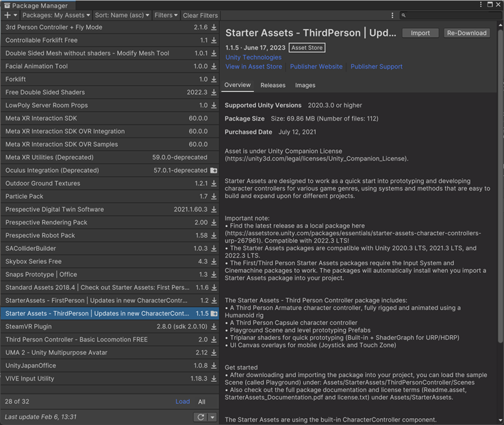504x425 pixels.
Task: Click download icon for Forklift package
Action: 214,80
